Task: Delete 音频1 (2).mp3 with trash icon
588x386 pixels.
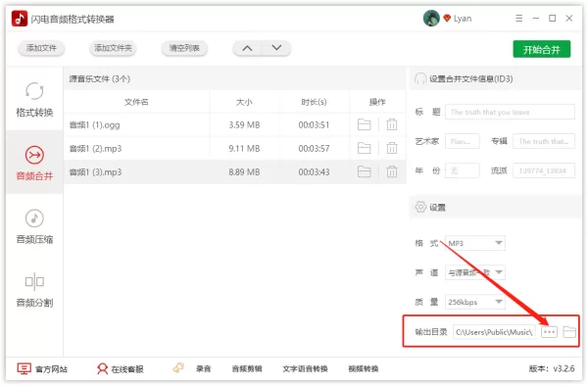Action: tap(392, 148)
